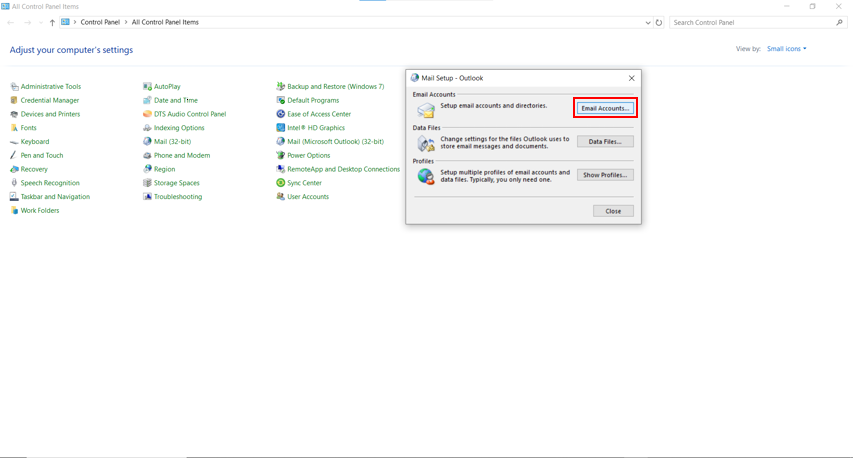Open the Storage Spaces icon
853x458 pixels.
(x=147, y=183)
